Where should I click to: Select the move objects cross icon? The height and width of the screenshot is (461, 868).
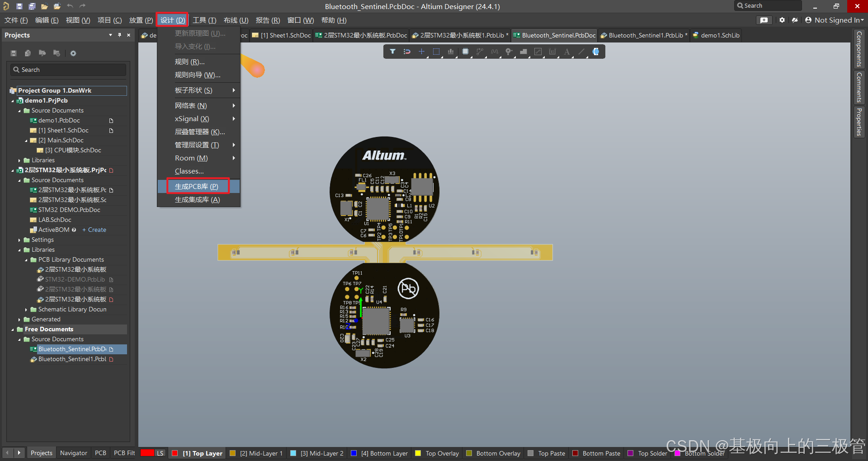tap(421, 52)
